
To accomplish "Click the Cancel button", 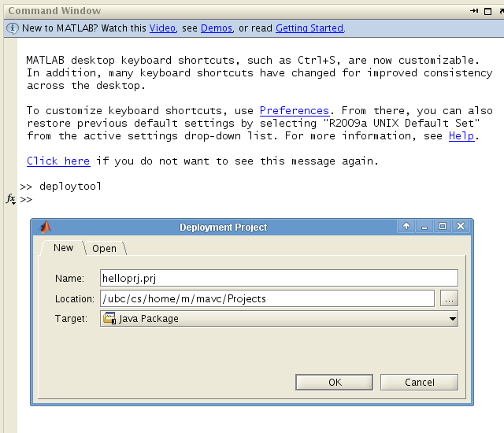I will (x=419, y=383).
